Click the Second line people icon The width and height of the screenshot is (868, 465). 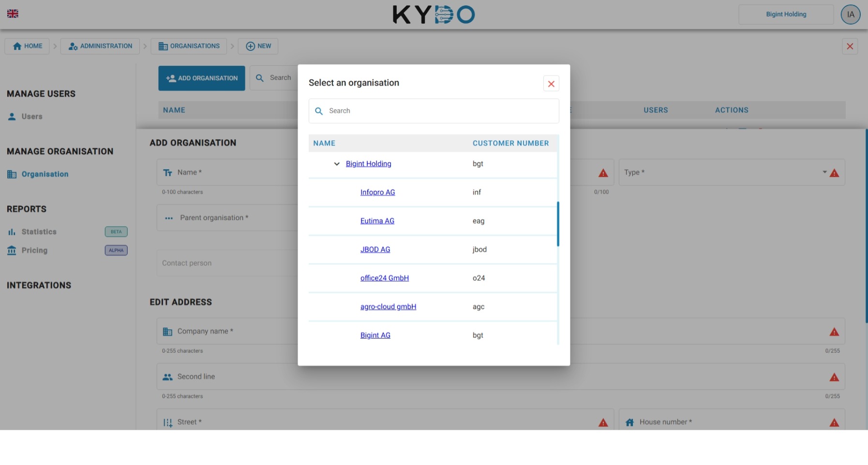[x=167, y=377]
